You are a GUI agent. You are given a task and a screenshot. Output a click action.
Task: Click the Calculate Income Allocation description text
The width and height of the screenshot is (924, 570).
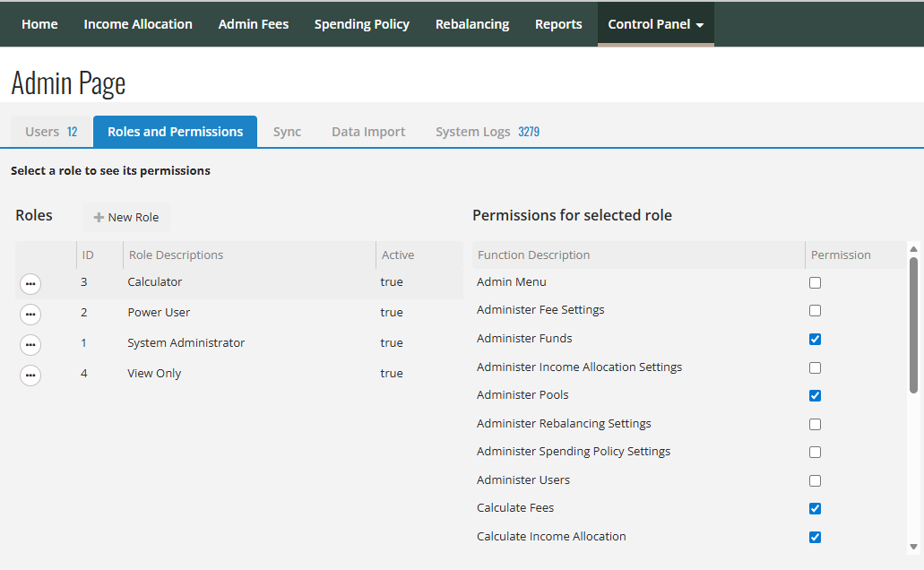pos(551,537)
